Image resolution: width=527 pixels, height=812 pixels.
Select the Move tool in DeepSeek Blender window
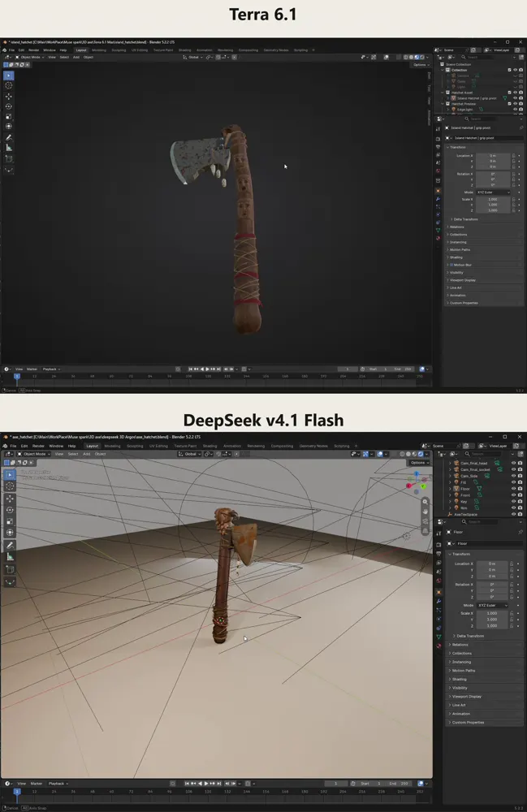10,499
